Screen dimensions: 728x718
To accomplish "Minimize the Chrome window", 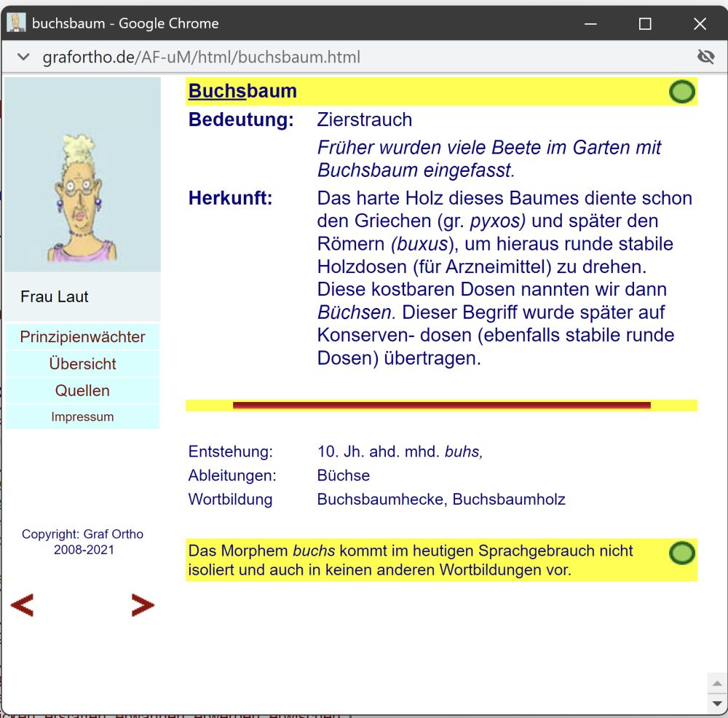I will (589, 24).
